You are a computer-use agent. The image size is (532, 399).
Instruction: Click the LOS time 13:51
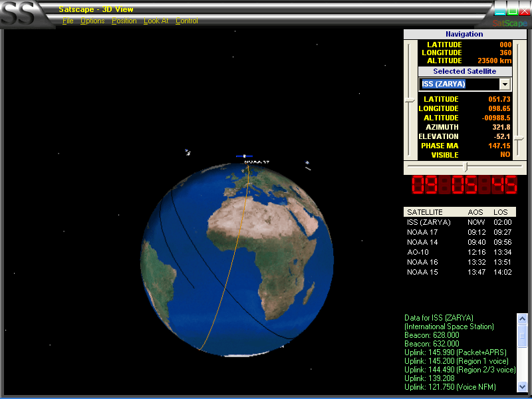pyautogui.click(x=503, y=262)
